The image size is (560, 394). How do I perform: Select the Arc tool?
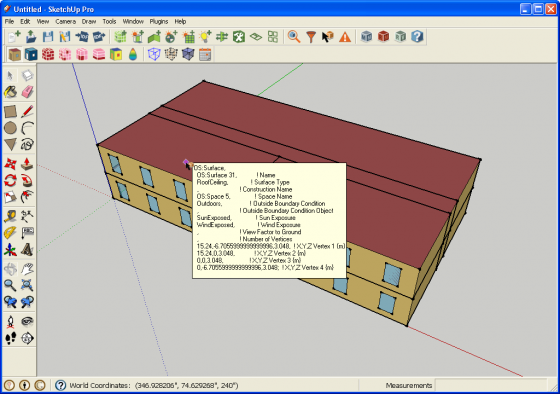pyautogui.click(x=27, y=128)
